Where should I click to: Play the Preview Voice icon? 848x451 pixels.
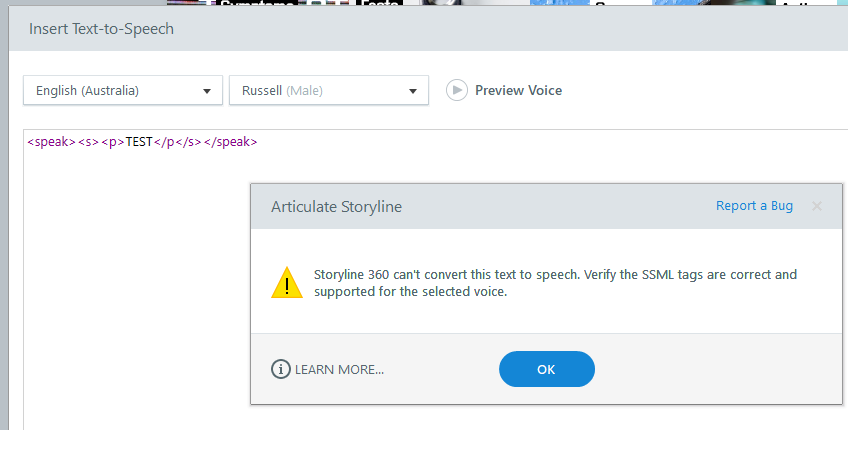click(457, 90)
